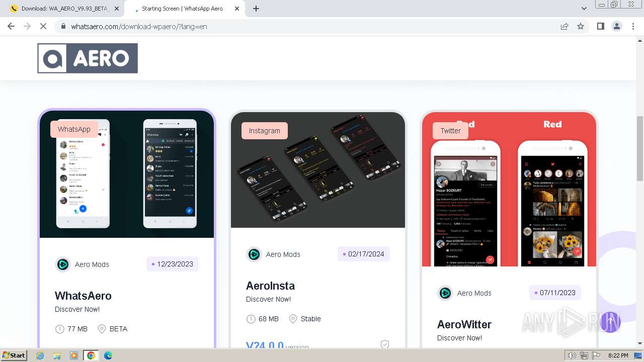Image resolution: width=644 pixels, height=362 pixels.
Task: Click the page vertical scrollbar thumb
Action: [640, 148]
